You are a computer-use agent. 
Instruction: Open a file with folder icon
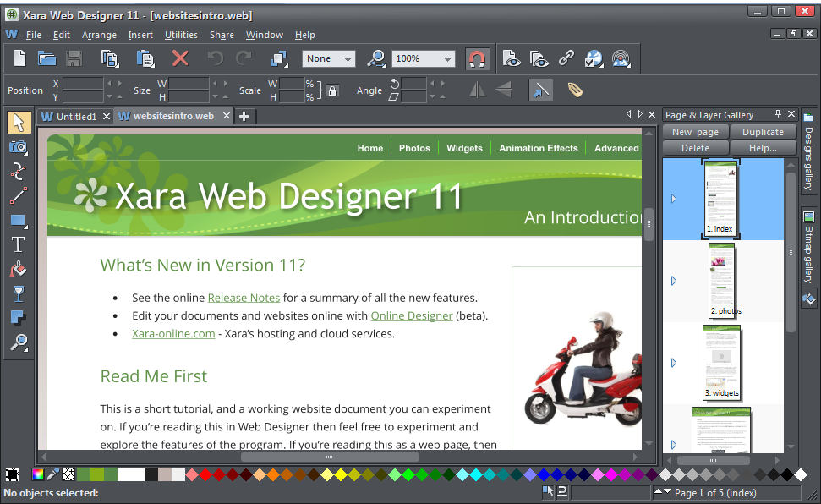point(47,58)
